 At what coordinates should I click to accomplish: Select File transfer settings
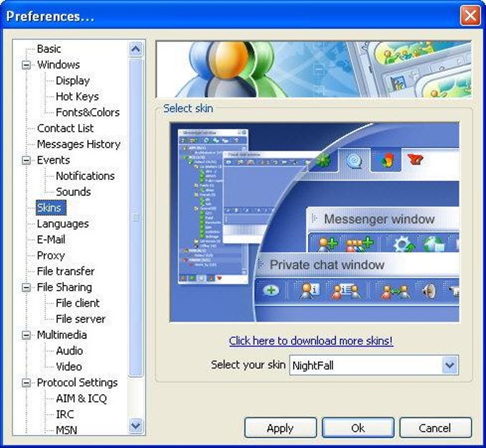click(66, 272)
